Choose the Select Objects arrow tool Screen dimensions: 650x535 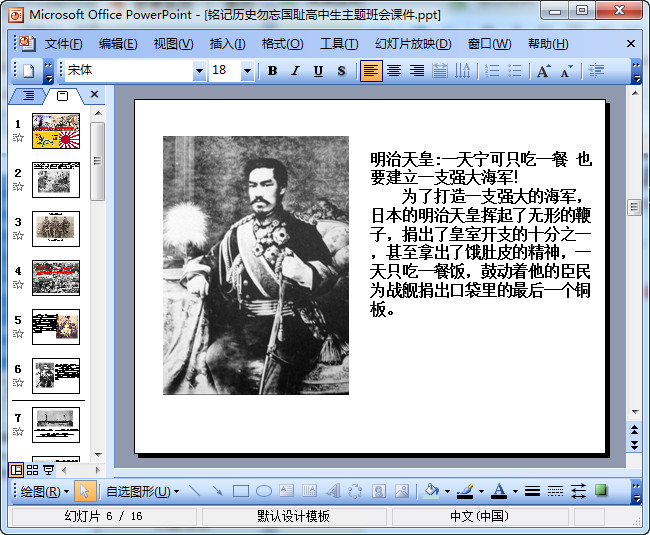[x=85, y=491]
